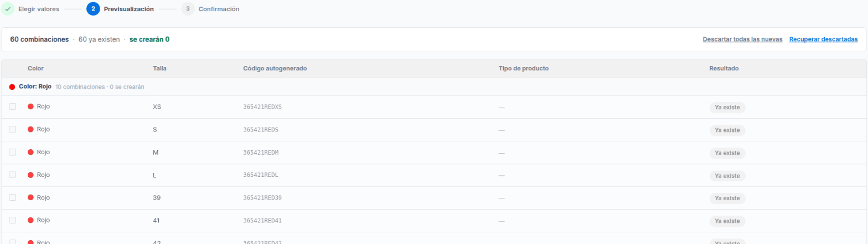Click code 365421REDL

tap(261, 175)
